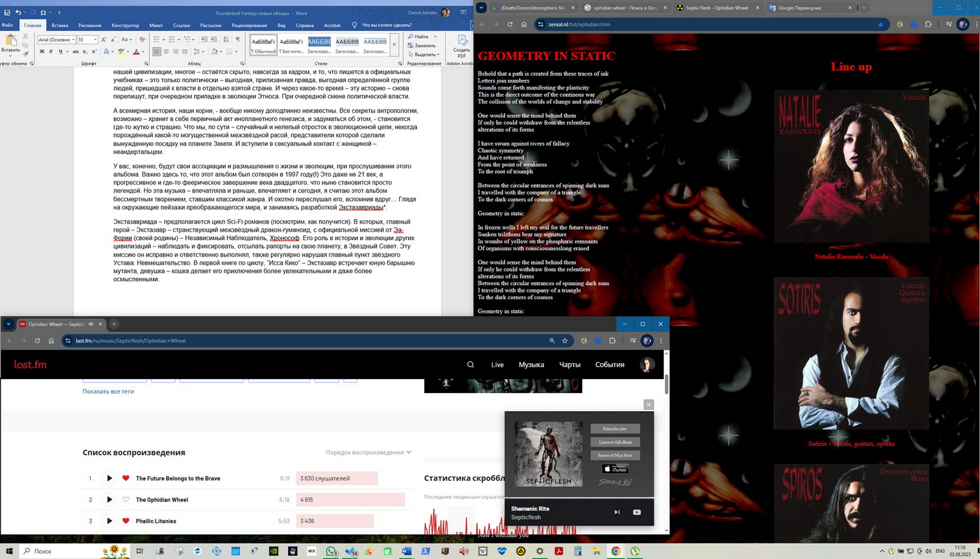Bookmark Last.fm page with star icon
980x559 pixels.
tap(564, 341)
